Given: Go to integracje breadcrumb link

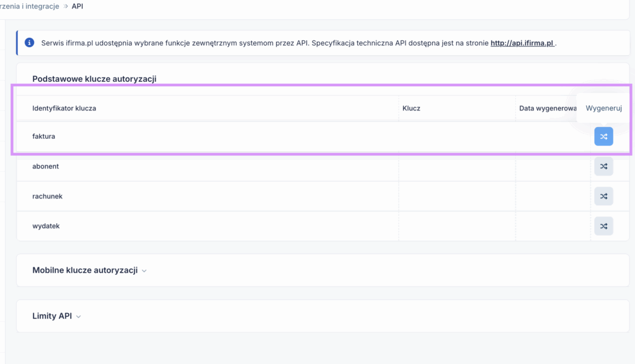Looking at the screenshot, I should 31,6.
